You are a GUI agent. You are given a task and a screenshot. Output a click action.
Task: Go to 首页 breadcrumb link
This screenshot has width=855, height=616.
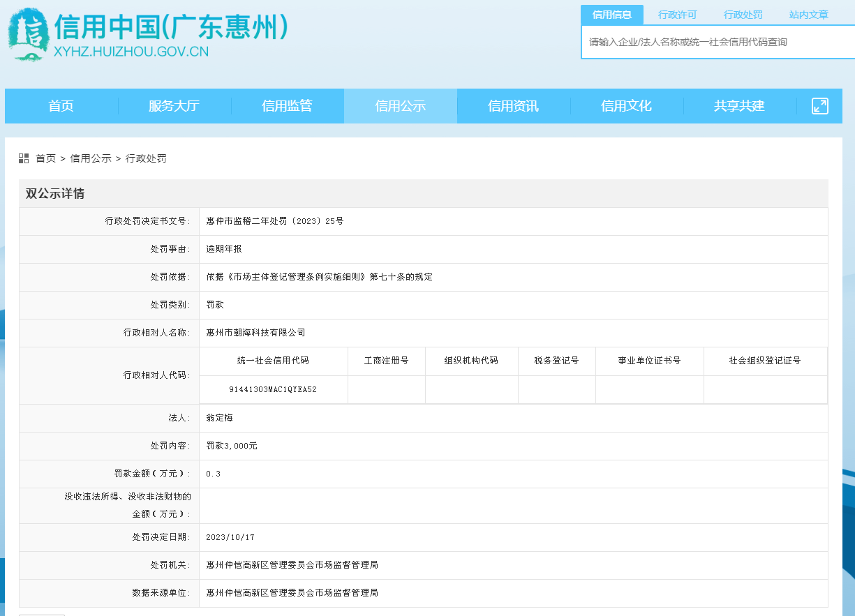[x=45, y=158]
